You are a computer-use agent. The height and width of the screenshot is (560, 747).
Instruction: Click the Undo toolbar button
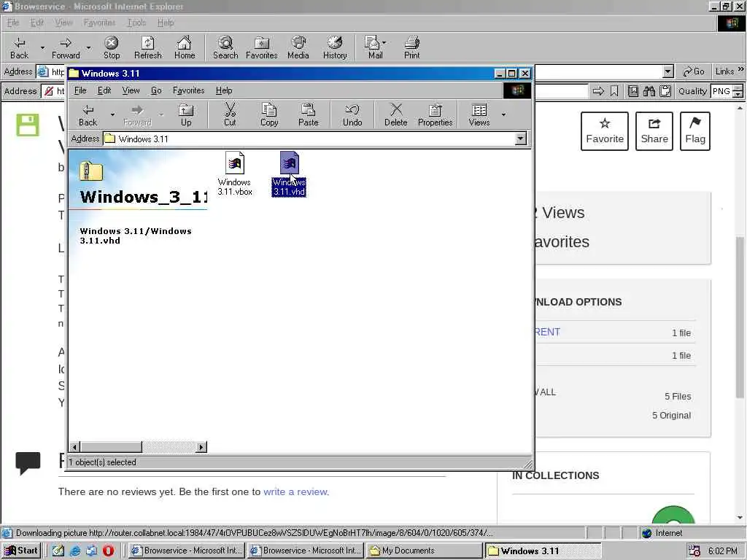coord(352,115)
